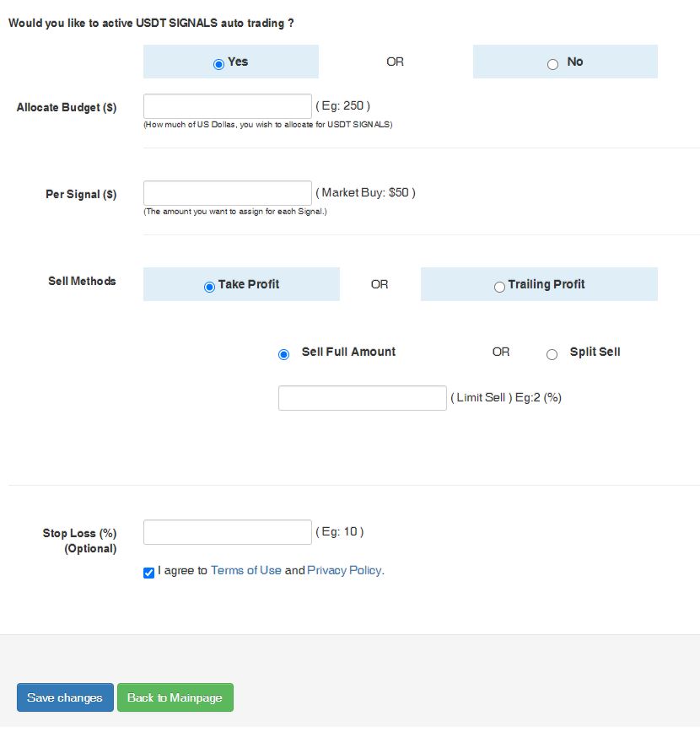
Task: Switch to Trailing Profit sell method
Action: click(x=499, y=286)
